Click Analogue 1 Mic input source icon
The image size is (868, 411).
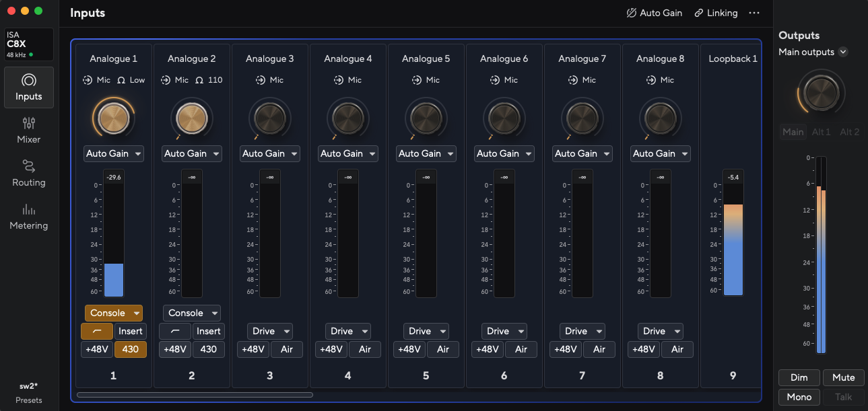pos(88,80)
